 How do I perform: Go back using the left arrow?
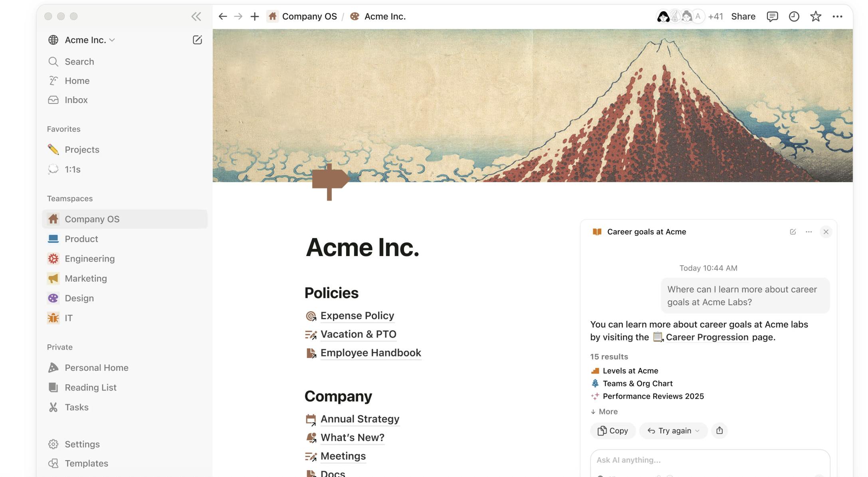pos(223,16)
